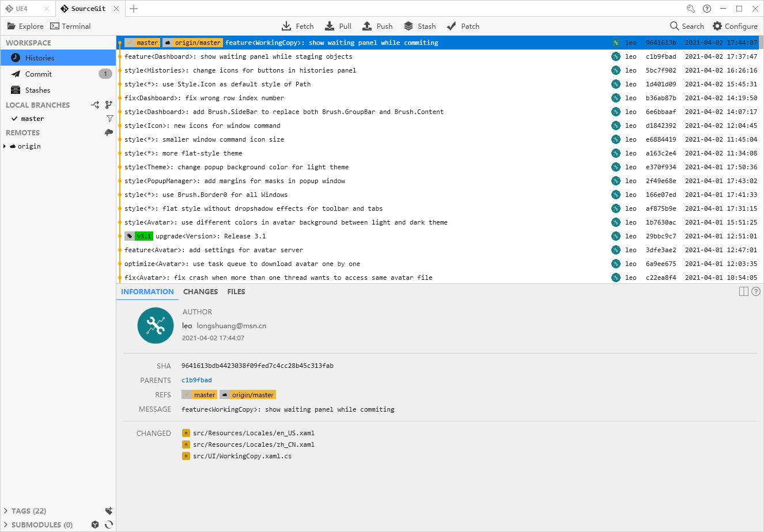The width and height of the screenshot is (764, 532).
Task: Refresh submodules with the circular arrow icon
Action: (x=109, y=525)
